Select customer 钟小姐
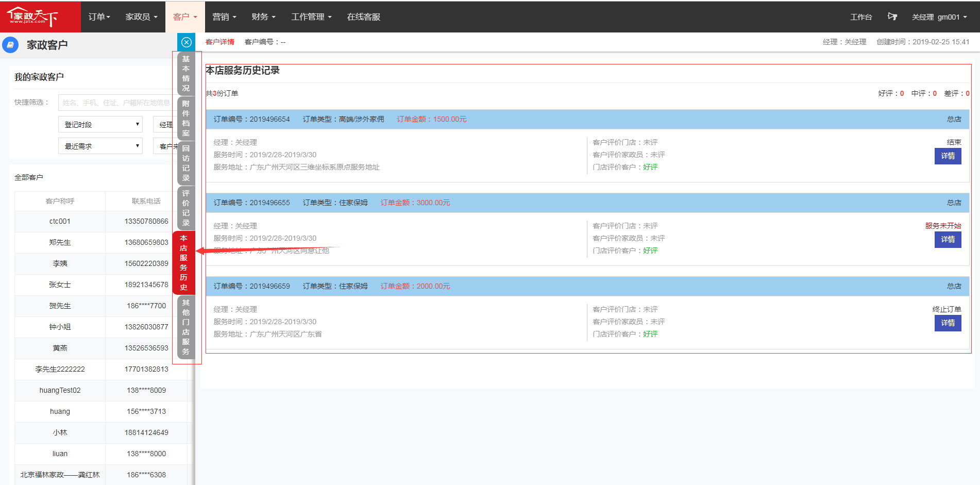The width and height of the screenshot is (980, 485). click(60, 327)
